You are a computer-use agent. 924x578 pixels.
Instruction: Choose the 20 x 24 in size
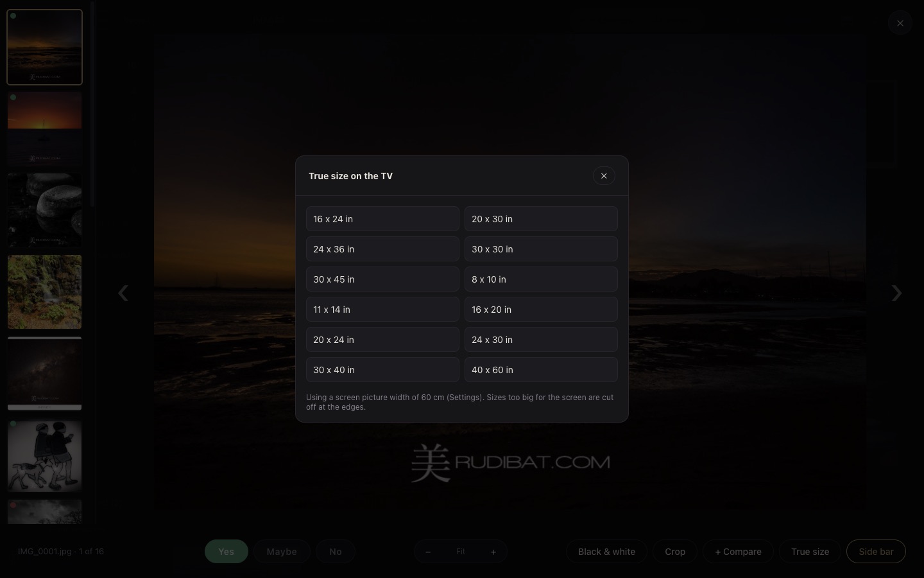coord(382,340)
